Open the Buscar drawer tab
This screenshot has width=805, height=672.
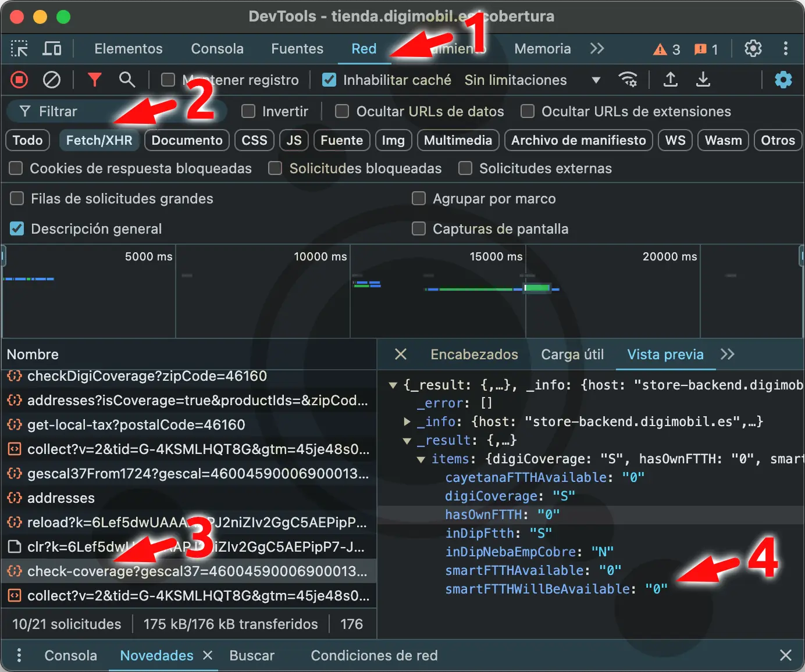252,655
